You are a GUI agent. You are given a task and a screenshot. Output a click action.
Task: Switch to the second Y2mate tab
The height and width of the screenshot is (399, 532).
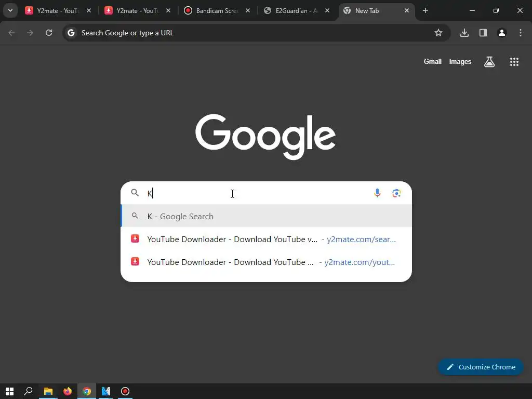coord(137,11)
